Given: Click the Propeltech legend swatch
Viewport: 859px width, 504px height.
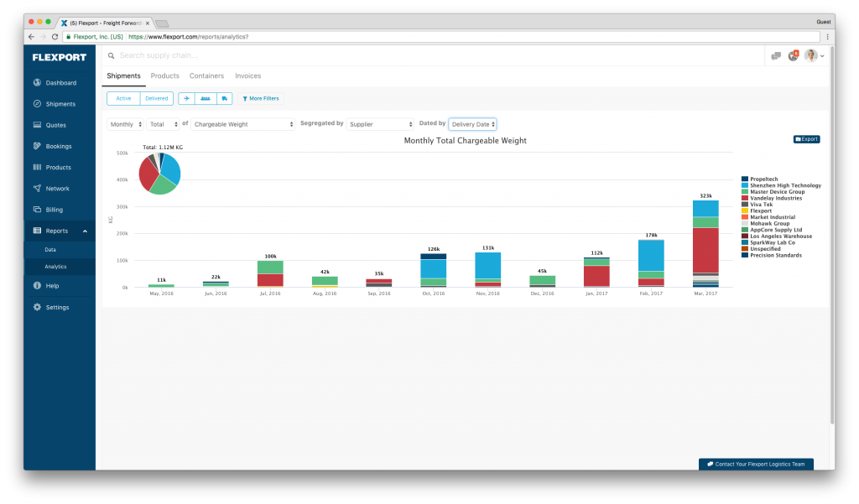Looking at the screenshot, I should [745, 179].
